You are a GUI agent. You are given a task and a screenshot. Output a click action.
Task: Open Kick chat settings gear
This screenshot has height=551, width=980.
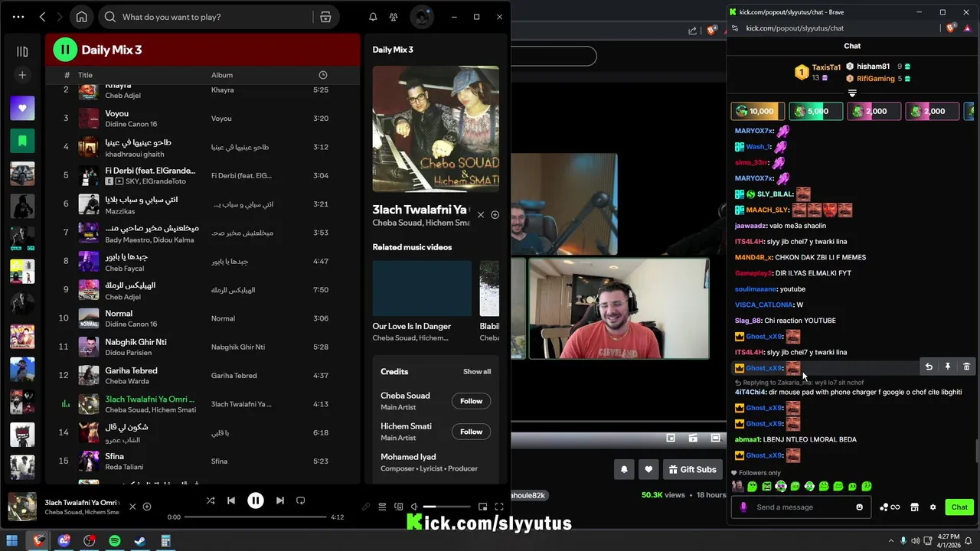[933, 507]
